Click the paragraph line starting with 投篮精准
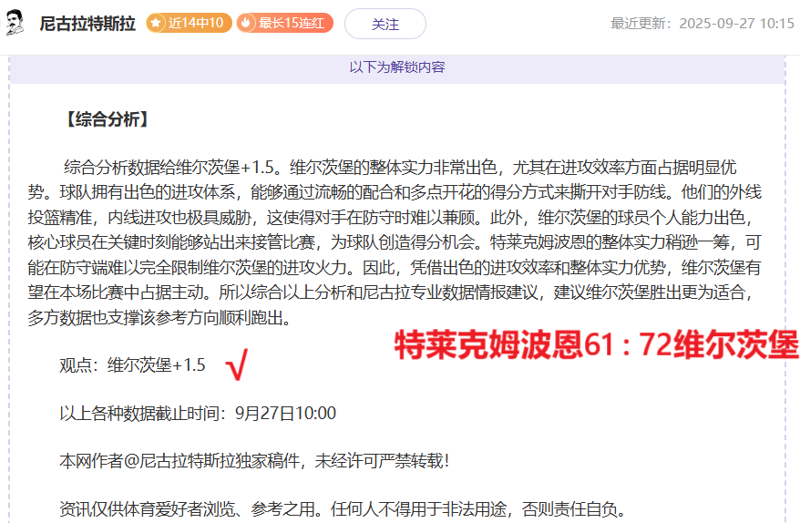 tap(400, 216)
